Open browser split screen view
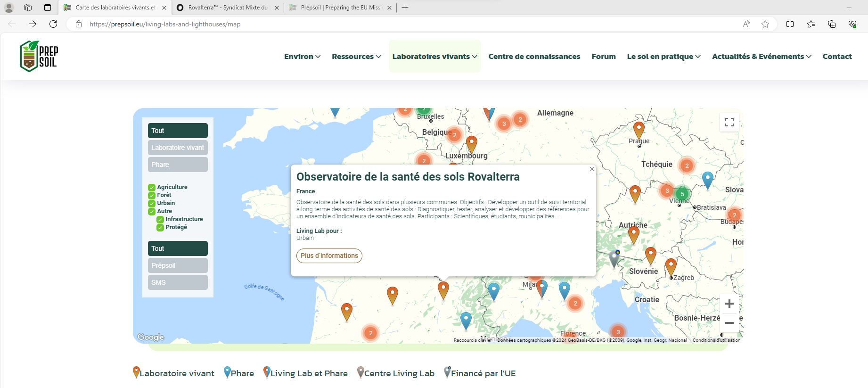 pos(790,24)
